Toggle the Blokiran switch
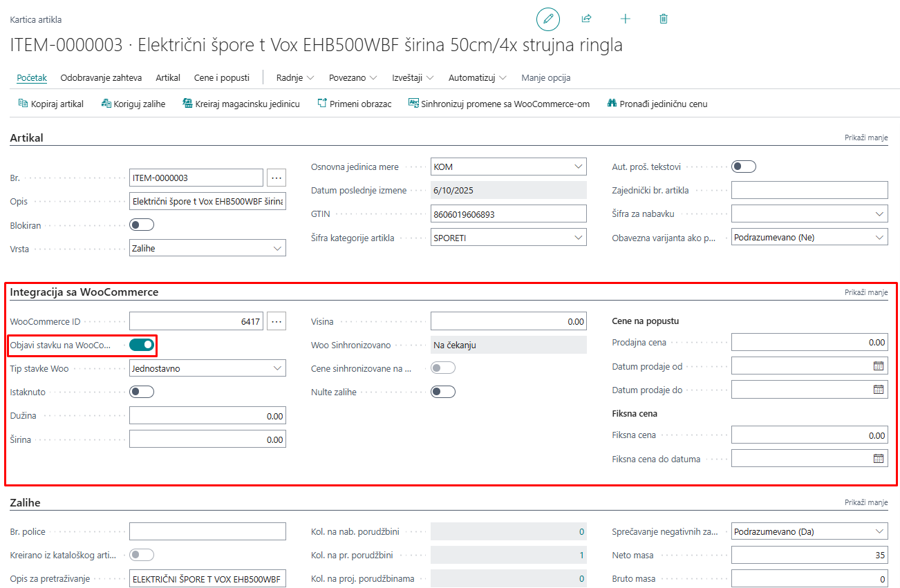The image size is (900, 588). (142, 225)
